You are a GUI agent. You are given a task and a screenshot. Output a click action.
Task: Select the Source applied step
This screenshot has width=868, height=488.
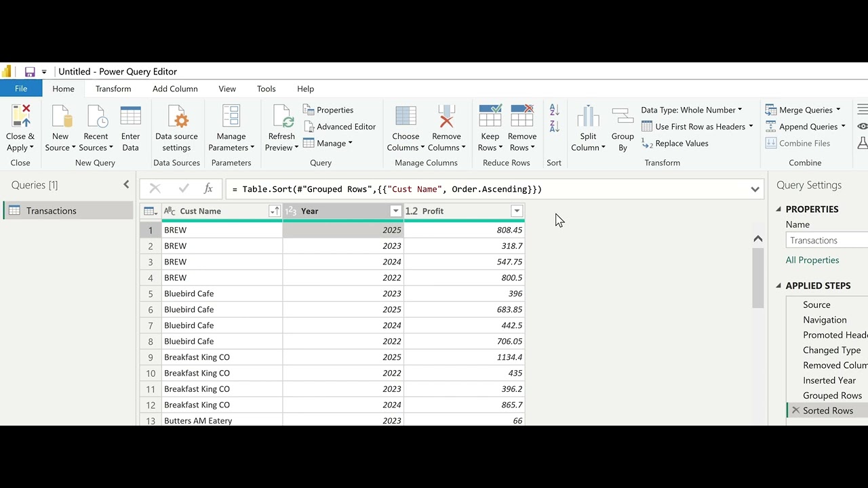point(816,305)
